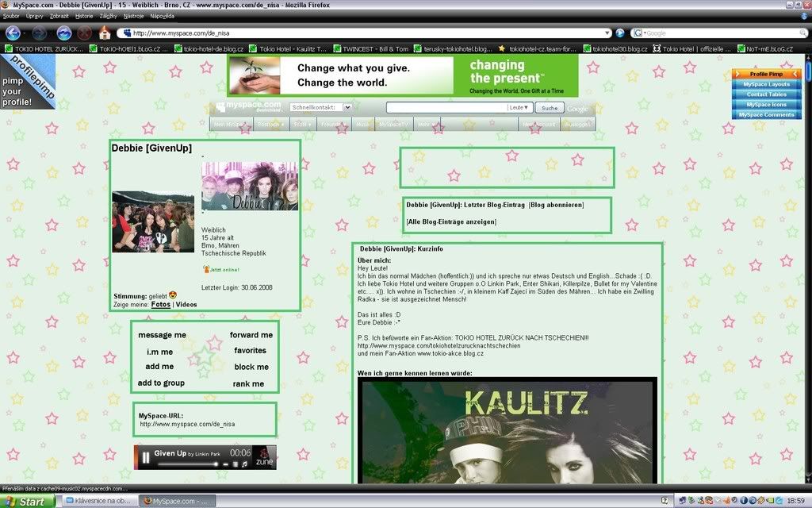Click the music note icon in player
Screen dimensions: 812x508
pyautogui.click(x=244, y=464)
